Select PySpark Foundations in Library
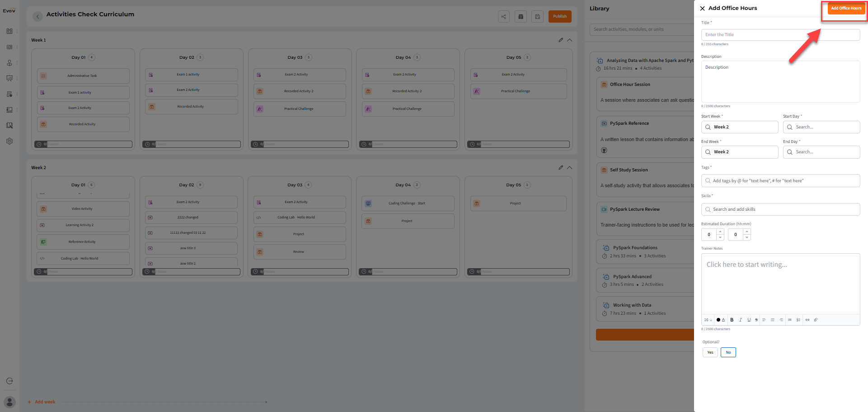 pos(645,252)
